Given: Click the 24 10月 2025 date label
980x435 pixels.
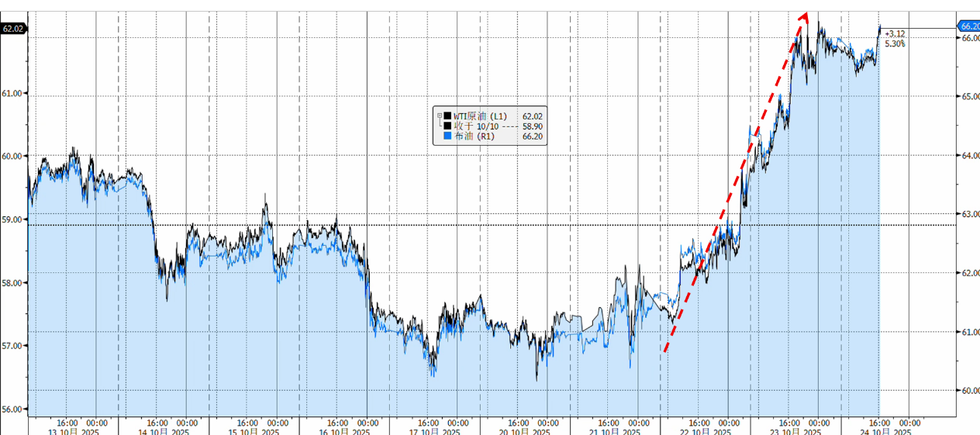Looking at the screenshot, I should [886, 431].
